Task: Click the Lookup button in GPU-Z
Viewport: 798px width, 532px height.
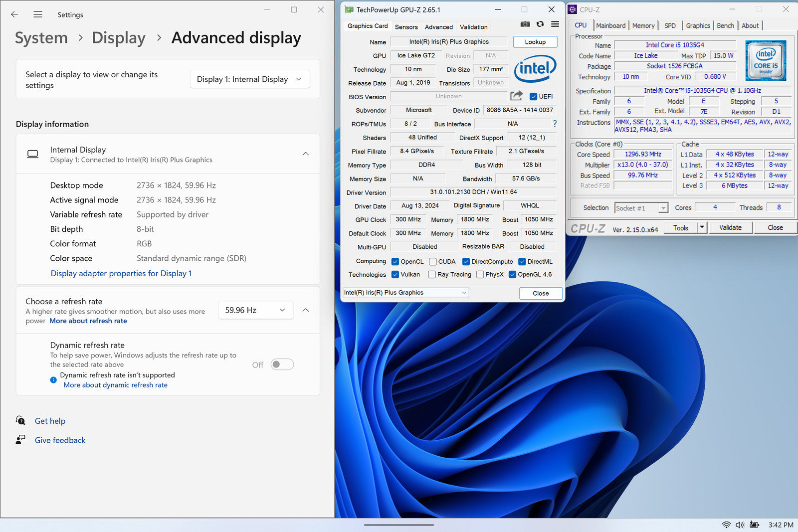Action: (x=535, y=42)
